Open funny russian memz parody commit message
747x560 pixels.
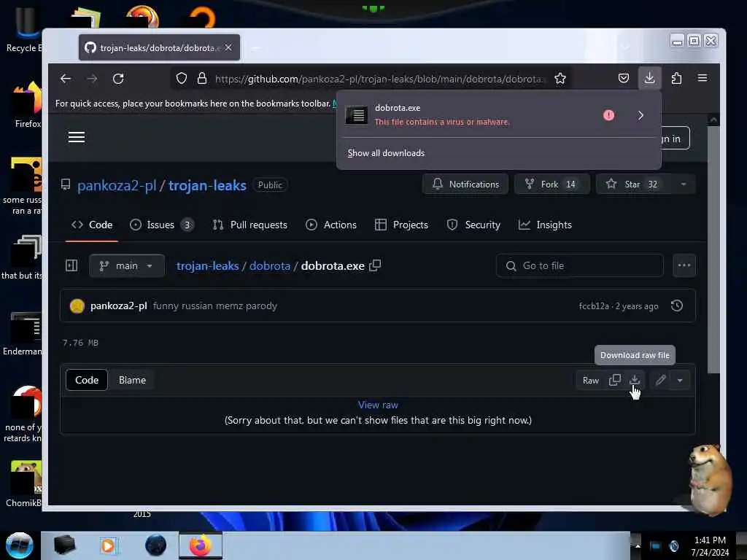(215, 306)
